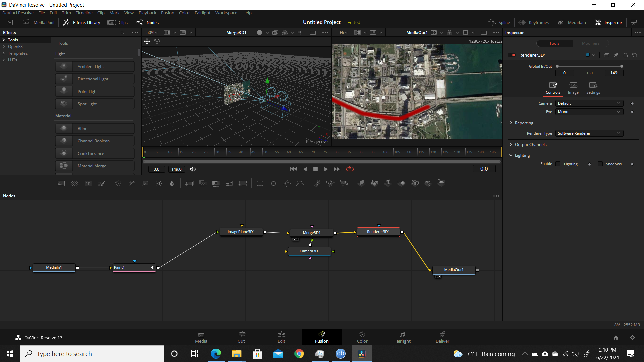Open Renderer Type dropdown

pyautogui.click(x=589, y=133)
